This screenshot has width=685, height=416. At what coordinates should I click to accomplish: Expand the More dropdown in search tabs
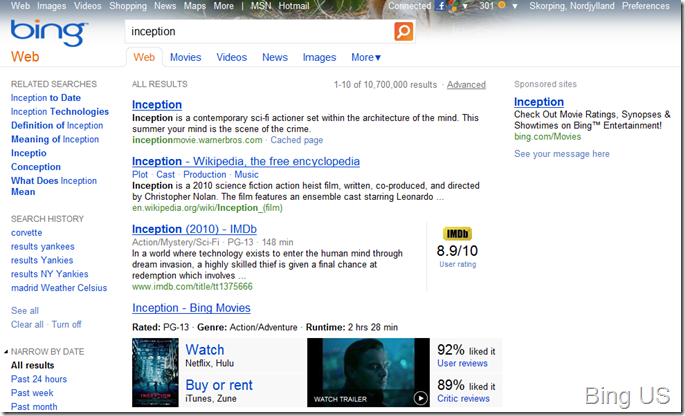366,57
